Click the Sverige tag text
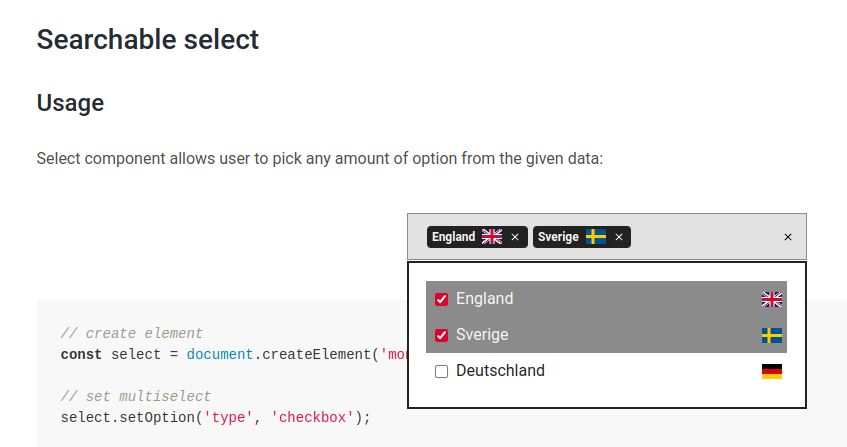 pyautogui.click(x=558, y=237)
